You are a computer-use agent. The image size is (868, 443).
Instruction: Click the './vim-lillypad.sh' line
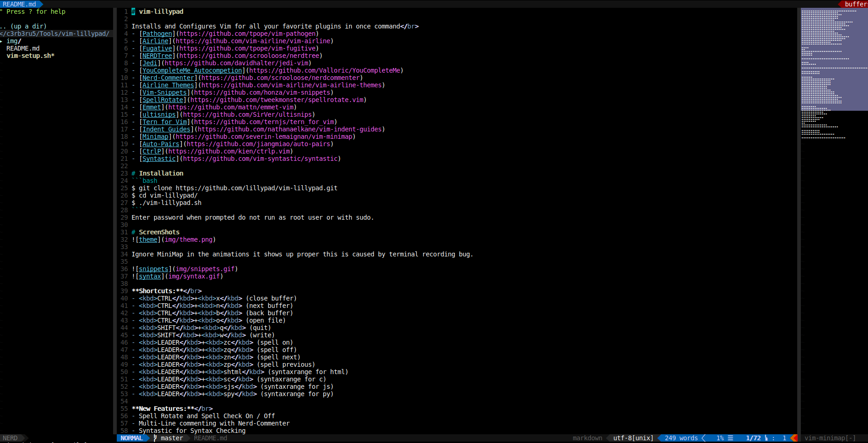pos(166,203)
